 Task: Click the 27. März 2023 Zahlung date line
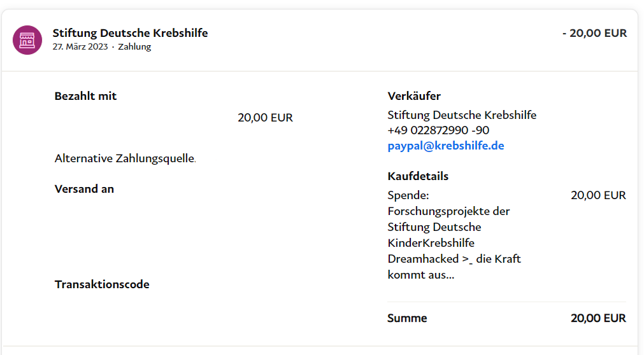pyautogui.click(x=102, y=47)
